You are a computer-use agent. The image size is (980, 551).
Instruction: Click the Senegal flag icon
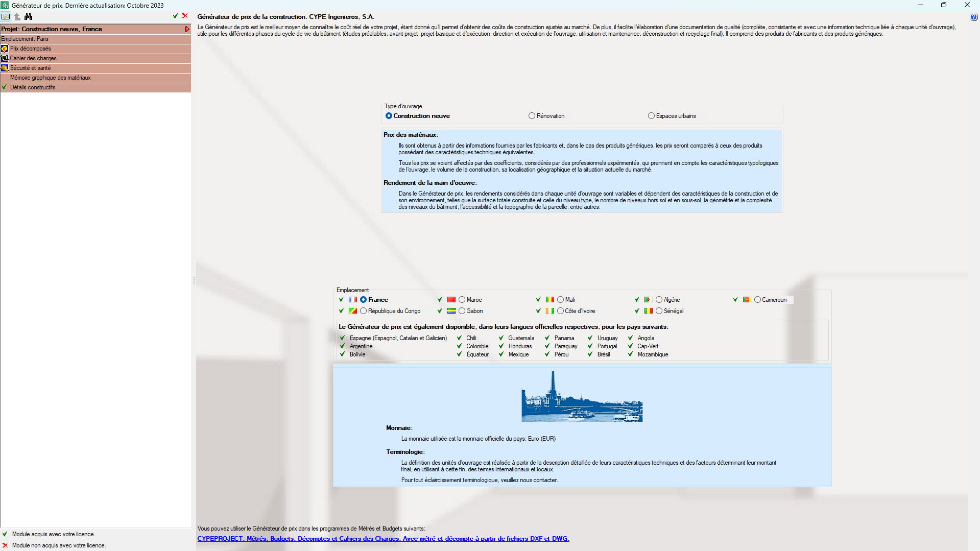[x=649, y=311]
